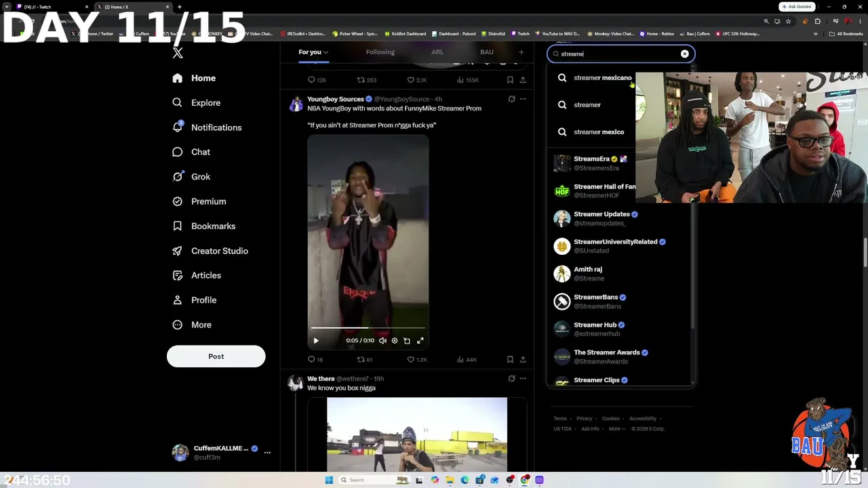
Task: Switch to the Twitch browser tab
Action: [53, 7]
